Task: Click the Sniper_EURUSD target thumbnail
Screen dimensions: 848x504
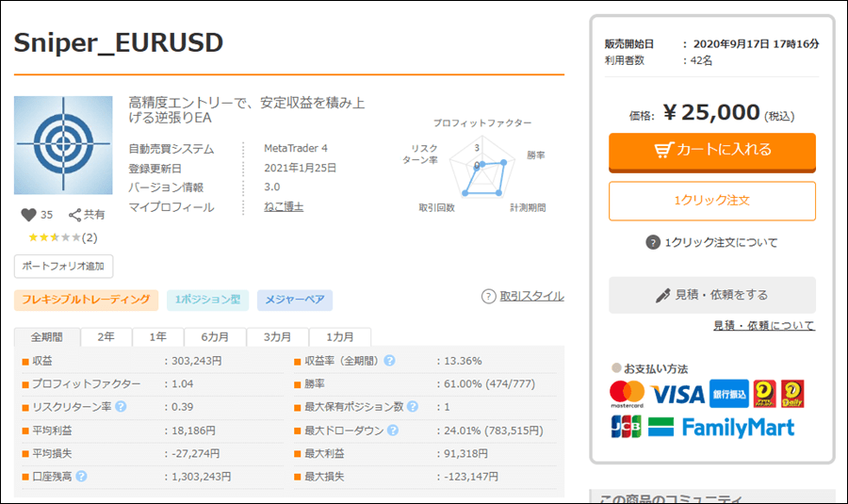Action: [x=63, y=145]
